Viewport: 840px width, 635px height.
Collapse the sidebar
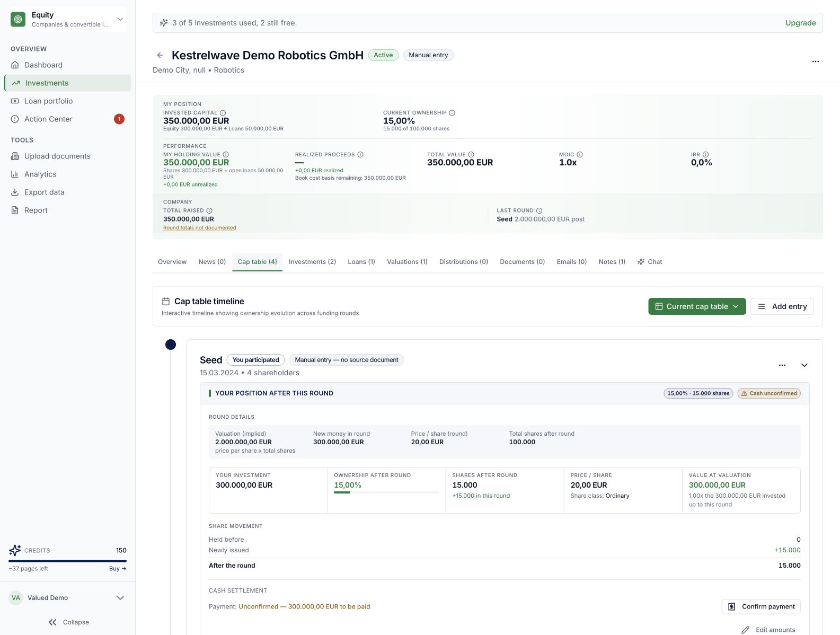click(x=68, y=622)
